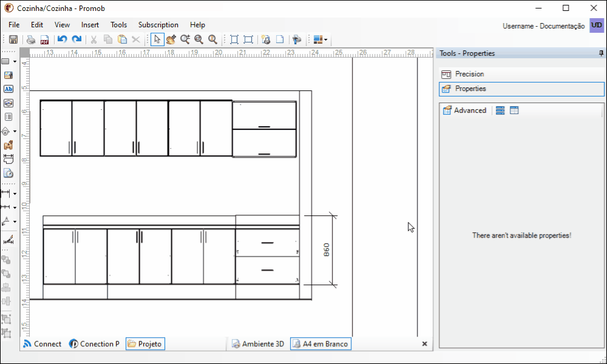The width and height of the screenshot is (607, 364).
Task: Click the edit dimension pencil icon
Action: point(8,240)
